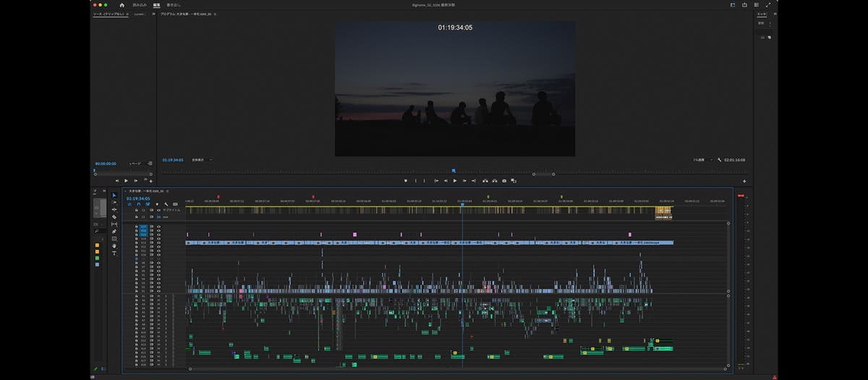
Task: Switch to the 書き出し workspace tab
Action: 174,5
